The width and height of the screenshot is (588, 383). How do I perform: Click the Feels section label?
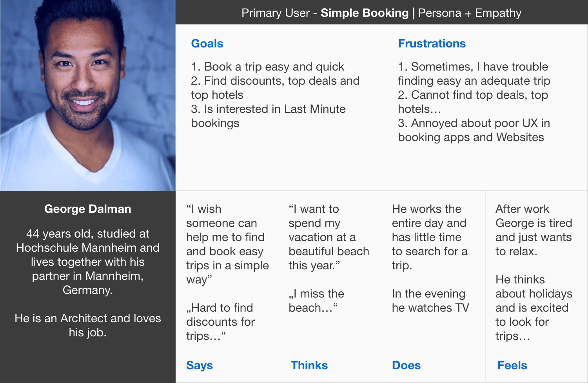(x=512, y=365)
